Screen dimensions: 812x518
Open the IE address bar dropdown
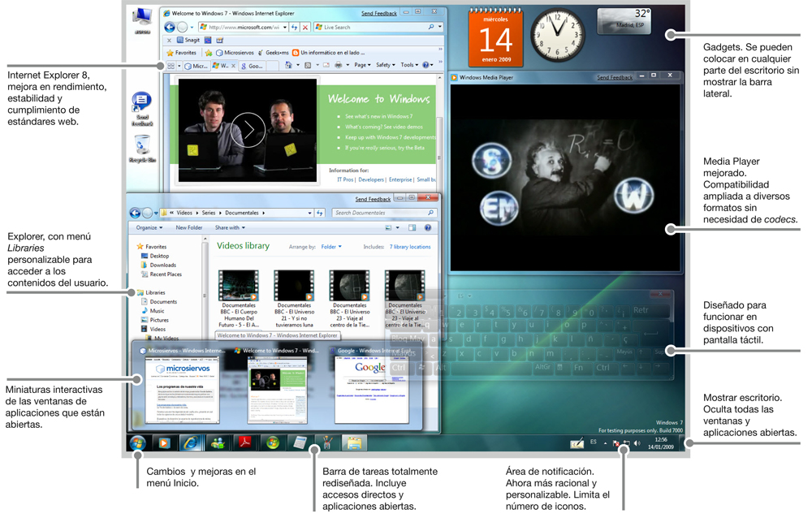pos(285,28)
